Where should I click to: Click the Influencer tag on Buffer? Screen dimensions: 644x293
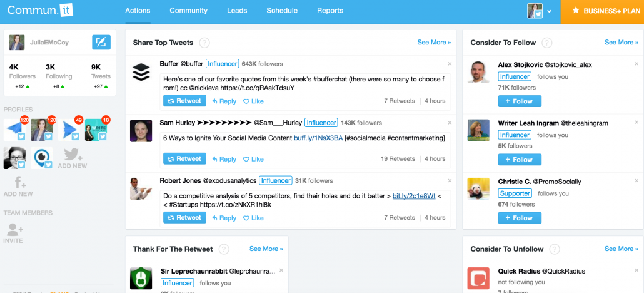coord(222,64)
